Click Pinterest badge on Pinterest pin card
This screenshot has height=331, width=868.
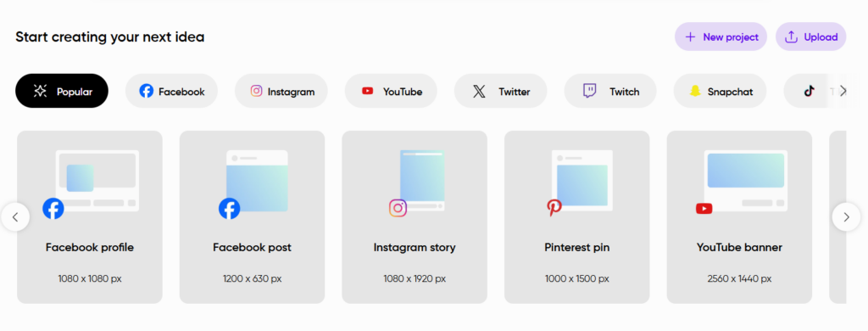(x=554, y=208)
